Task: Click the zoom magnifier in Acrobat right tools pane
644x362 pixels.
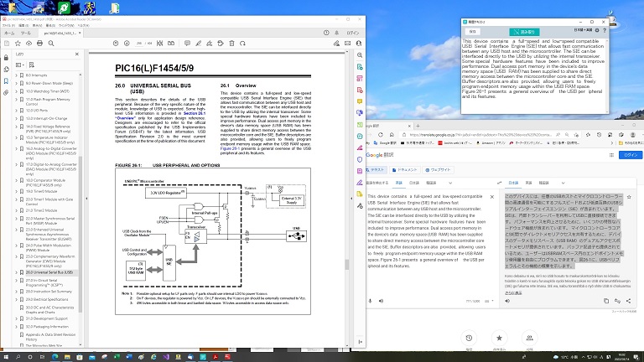Action: tap(360, 55)
